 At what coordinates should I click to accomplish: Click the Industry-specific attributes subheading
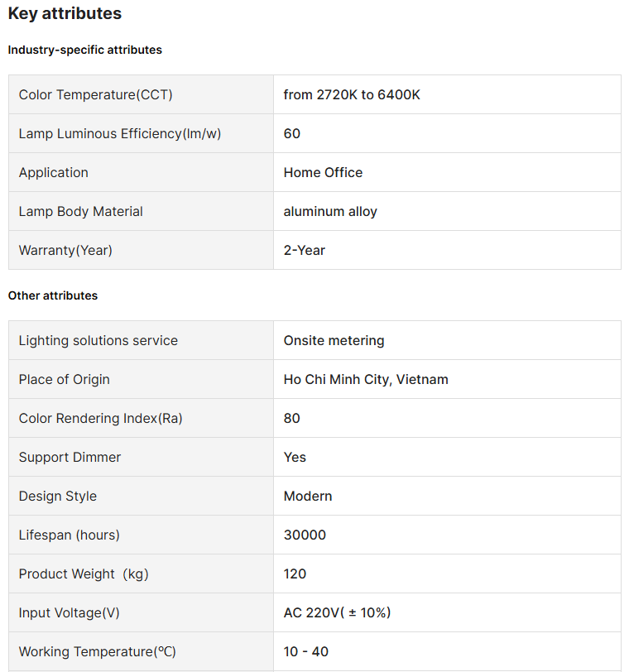(85, 50)
